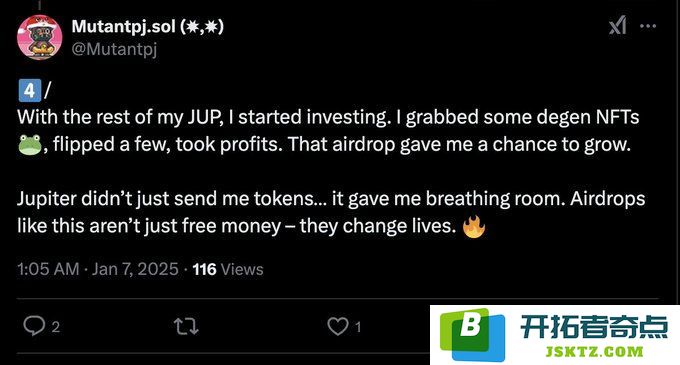Click the Chinese 开拓者奇点 watermark title

pos(594,326)
